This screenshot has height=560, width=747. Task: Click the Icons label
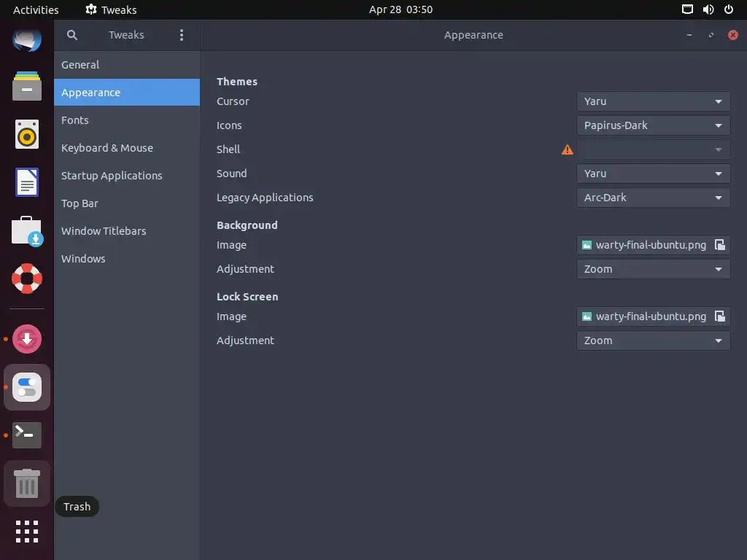[228, 125]
